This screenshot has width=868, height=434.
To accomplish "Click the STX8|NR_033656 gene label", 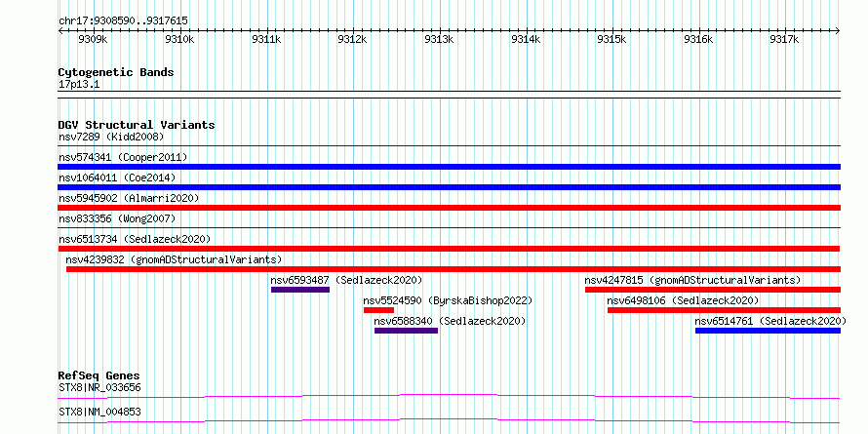I will (99, 387).
